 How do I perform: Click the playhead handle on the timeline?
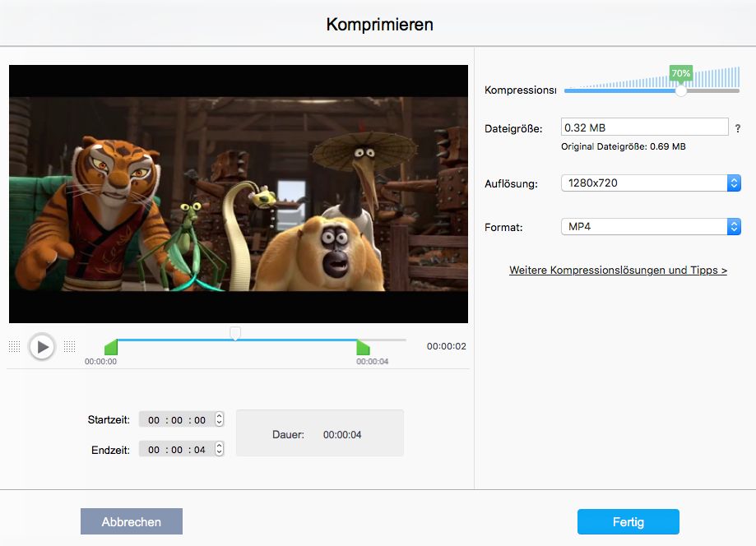pyautogui.click(x=235, y=333)
